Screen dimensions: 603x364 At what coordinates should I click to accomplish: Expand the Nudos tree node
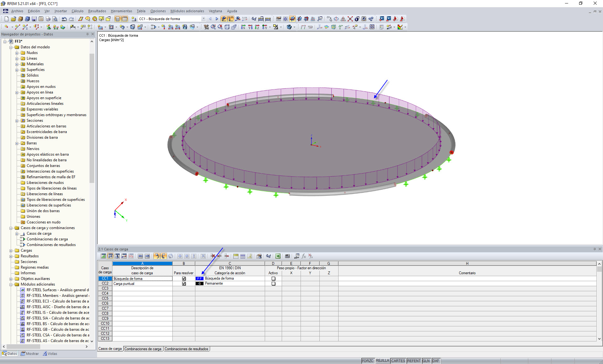17,53
